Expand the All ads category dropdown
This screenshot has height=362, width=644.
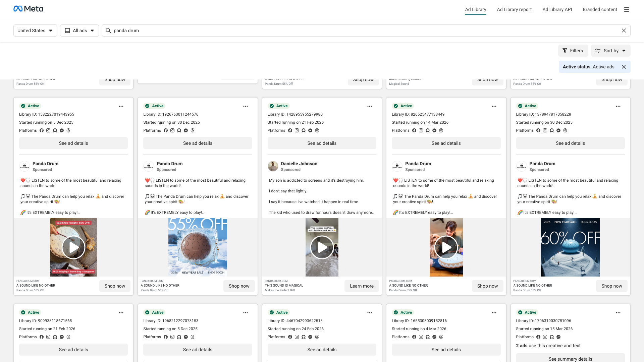[x=79, y=31]
